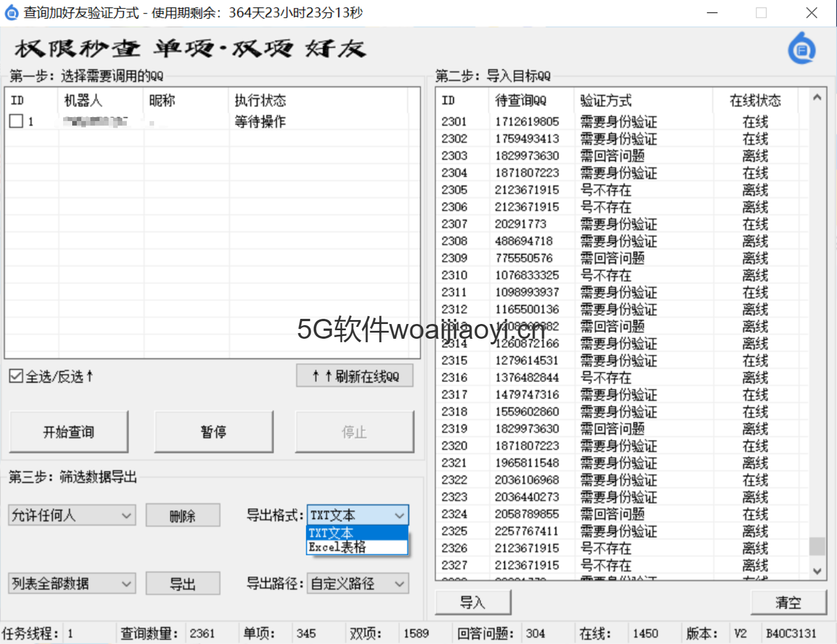
Task: Click the 停止 button
Action: click(354, 432)
